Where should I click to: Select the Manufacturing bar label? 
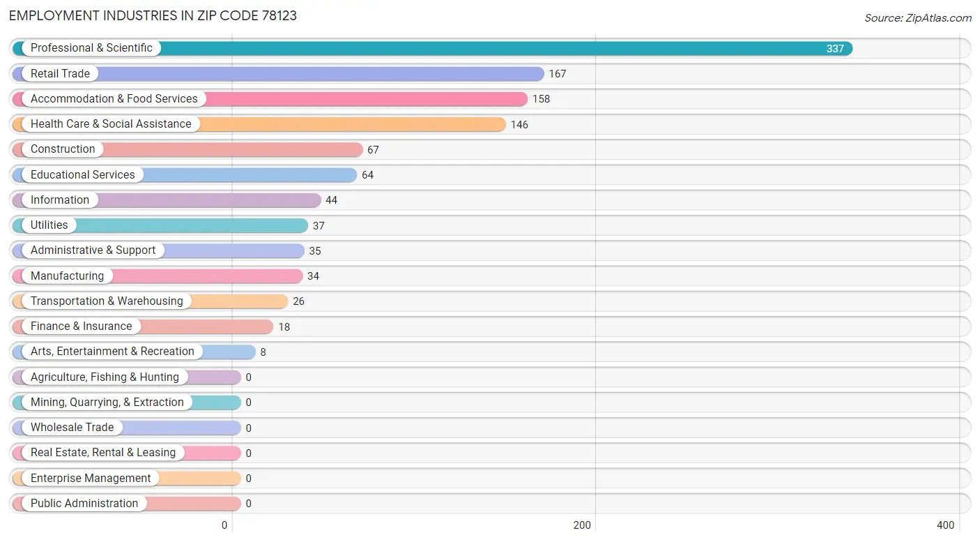(x=67, y=276)
